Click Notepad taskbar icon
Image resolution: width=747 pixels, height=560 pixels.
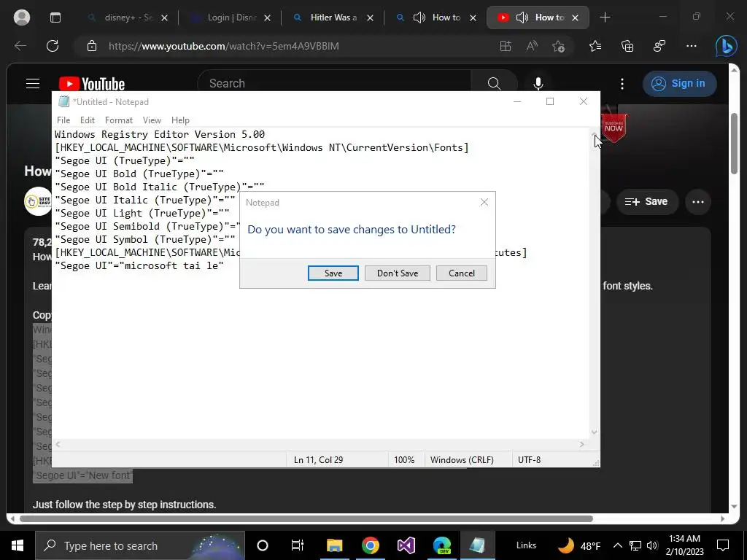[477, 545]
